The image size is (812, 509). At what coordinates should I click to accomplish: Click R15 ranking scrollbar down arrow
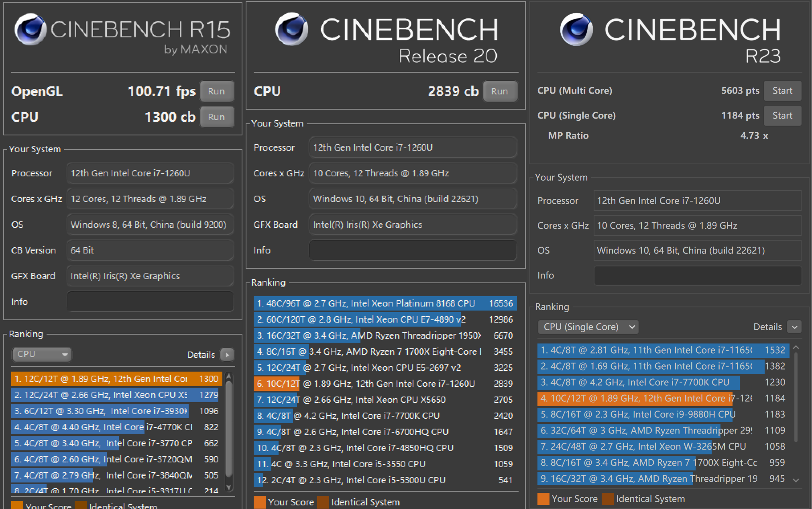click(x=229, y=487)
